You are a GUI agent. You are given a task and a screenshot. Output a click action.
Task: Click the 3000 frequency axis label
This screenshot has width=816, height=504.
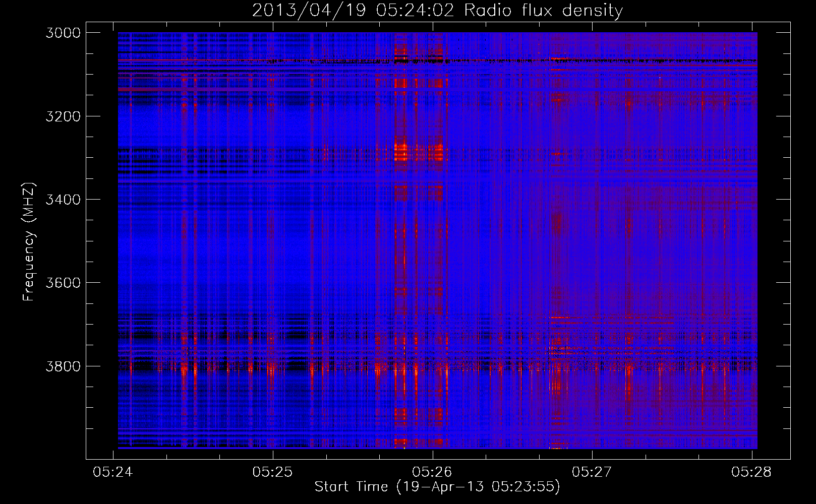pyautogui.click(x=63, y=33)
